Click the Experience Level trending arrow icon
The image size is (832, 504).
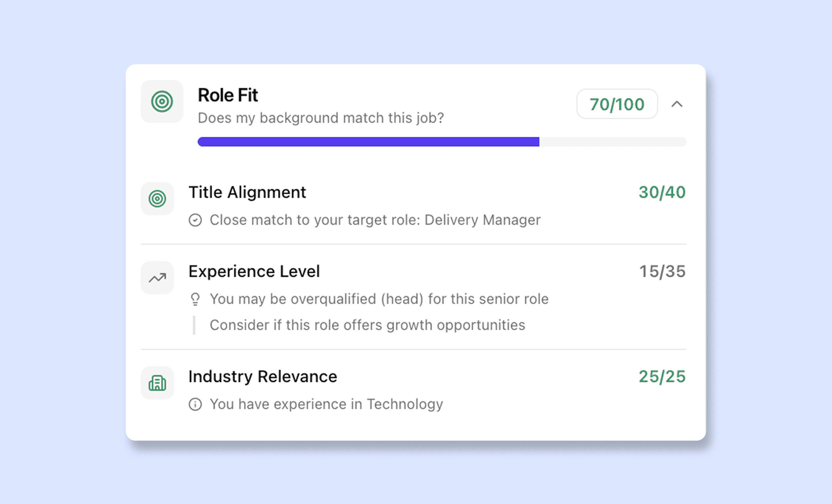point(157,278)
